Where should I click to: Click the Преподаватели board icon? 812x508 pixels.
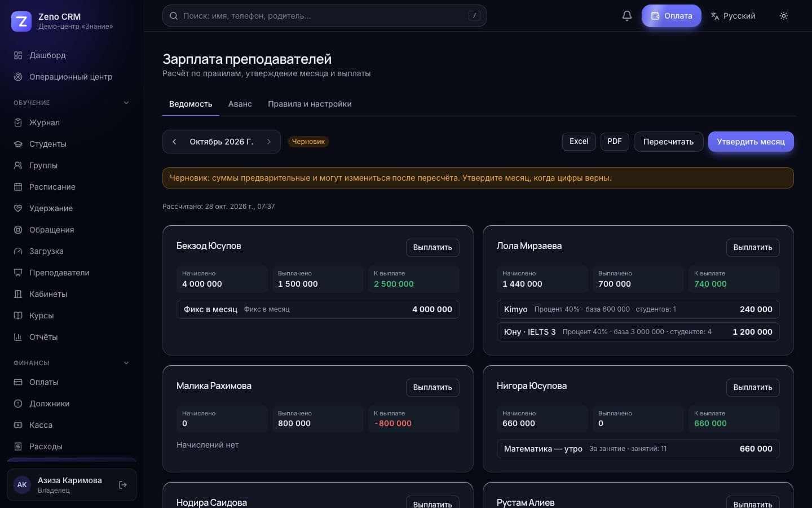[x=18, y=273]
